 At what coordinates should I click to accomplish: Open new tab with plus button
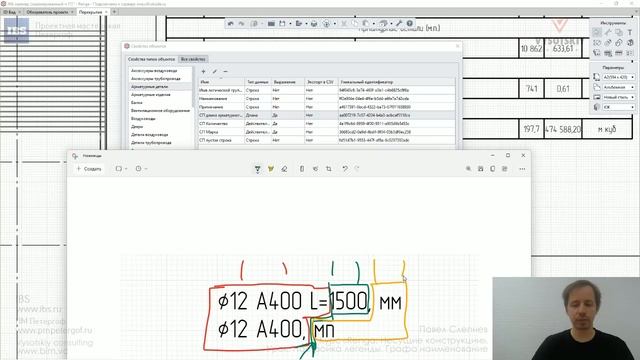[114, 12]
